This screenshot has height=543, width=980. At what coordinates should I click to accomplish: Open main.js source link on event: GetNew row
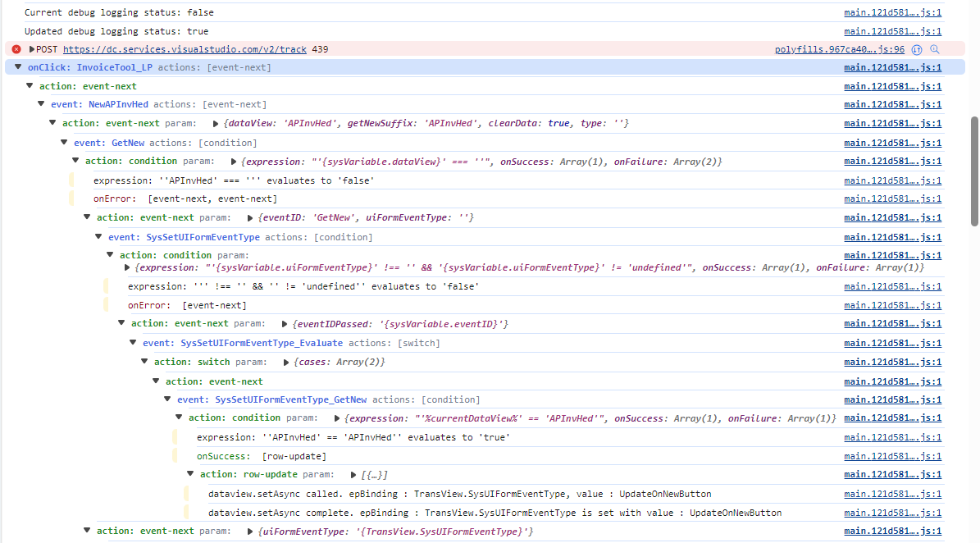pos(892,143)
